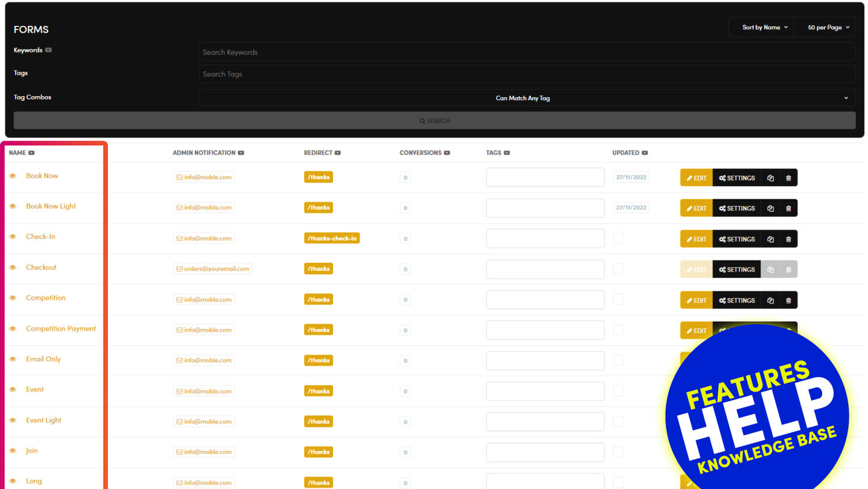Click the help icon next to Conversions header
Viewport: 868px width, 489px height.
pyautogui.click(x=447, y=153)
